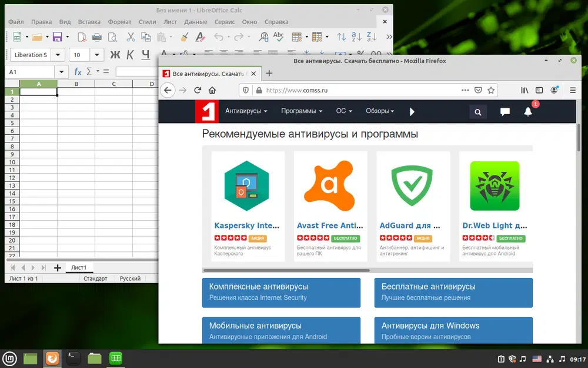This screenshot has width=588, height=368.
Task: Click the Clear Formatting icon in Calc
Action: click(x=200, y=37)
